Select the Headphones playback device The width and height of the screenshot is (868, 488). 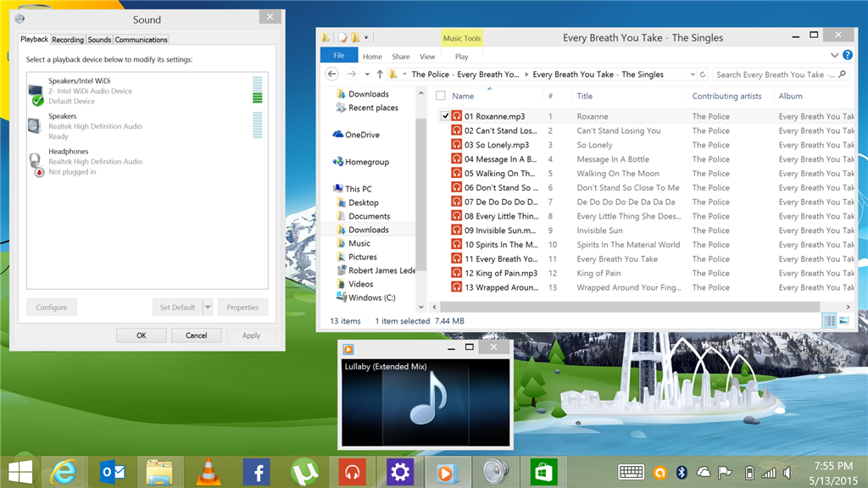click(147, 162)
